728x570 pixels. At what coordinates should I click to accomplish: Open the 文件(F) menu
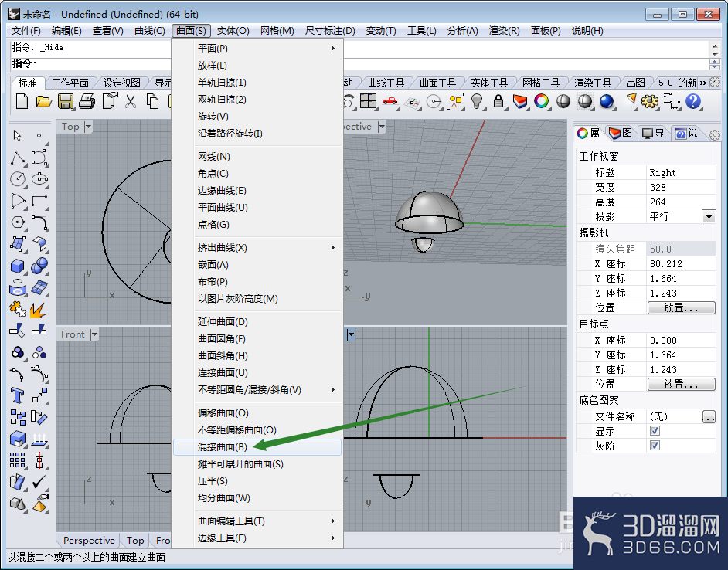26,31
